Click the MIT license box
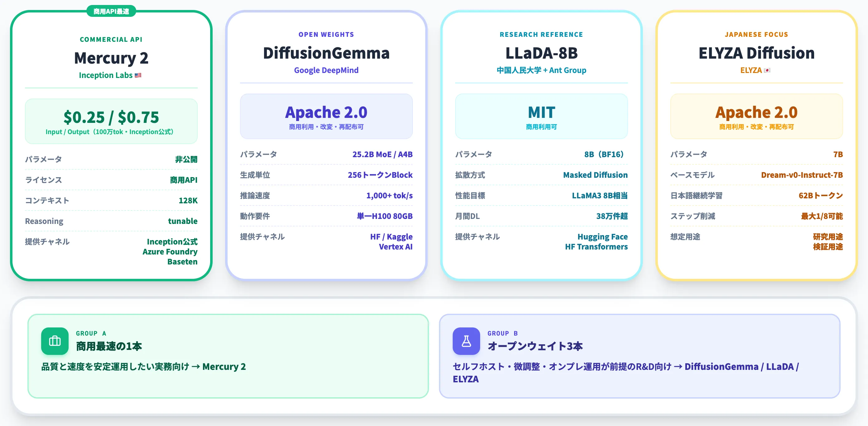 point(541,116)
